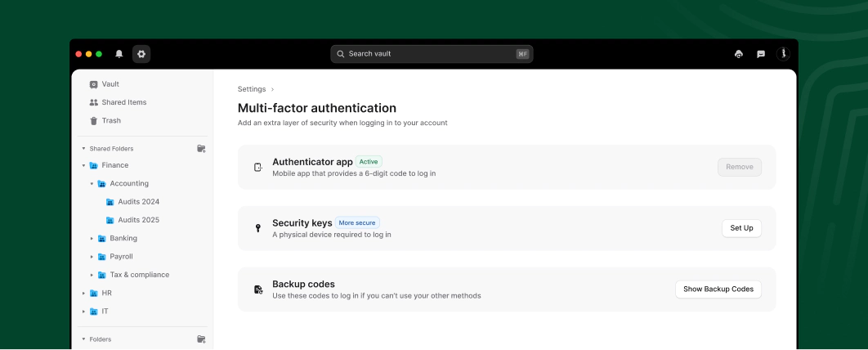Screen dimensions: 868x350
Task: Collapse the Accounting folder arrow
Action: pyautogui.click(x=92, y=184)
